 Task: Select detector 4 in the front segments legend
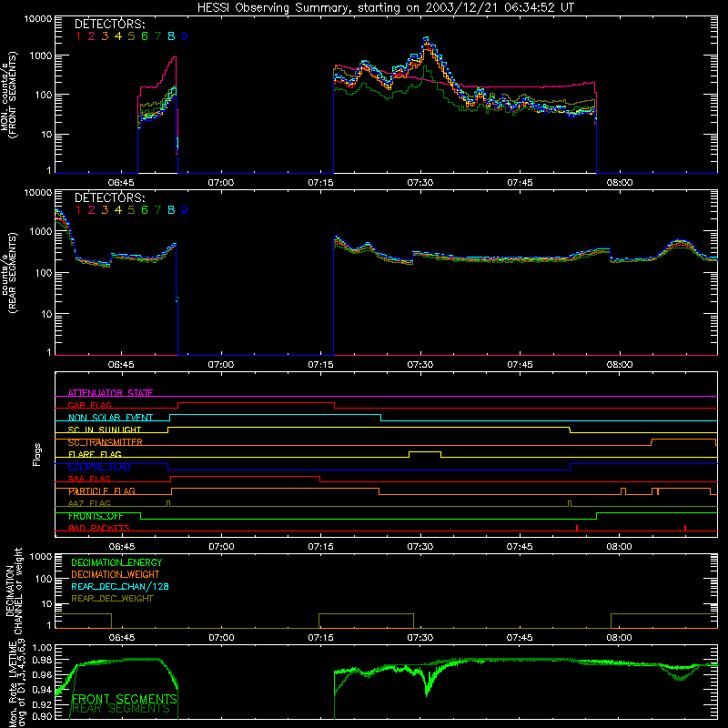point(118,36)
